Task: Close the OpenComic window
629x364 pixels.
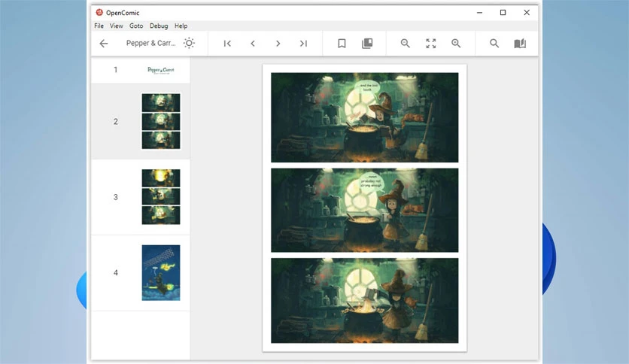Action: (527, 13)
